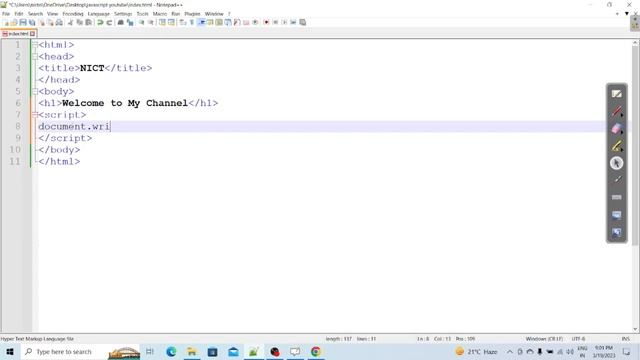Open User Defined Language dialog icon

pyautogui.click(x=210, y=22)
